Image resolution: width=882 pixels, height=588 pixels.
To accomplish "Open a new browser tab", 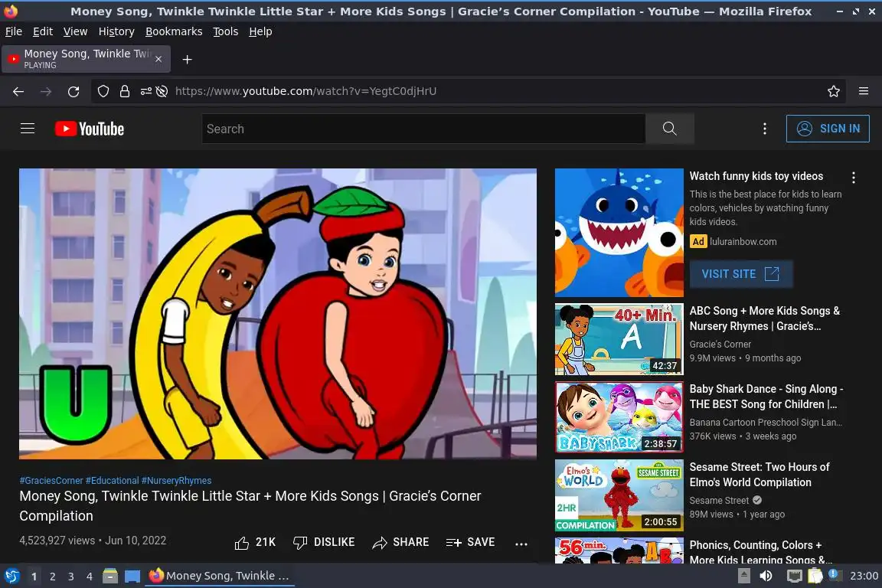I will point(188,60).
